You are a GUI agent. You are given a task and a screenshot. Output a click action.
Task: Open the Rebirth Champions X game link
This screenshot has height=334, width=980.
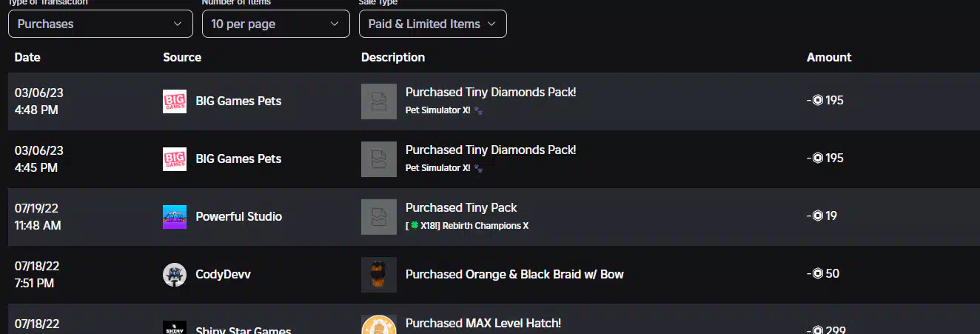pos(467,226)
